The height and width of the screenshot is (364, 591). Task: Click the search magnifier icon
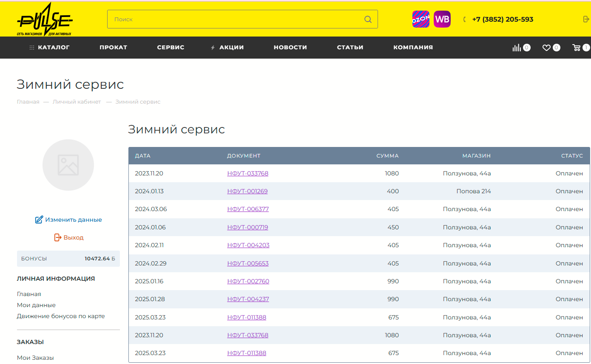pyautogui.click(x=368, y=20)
